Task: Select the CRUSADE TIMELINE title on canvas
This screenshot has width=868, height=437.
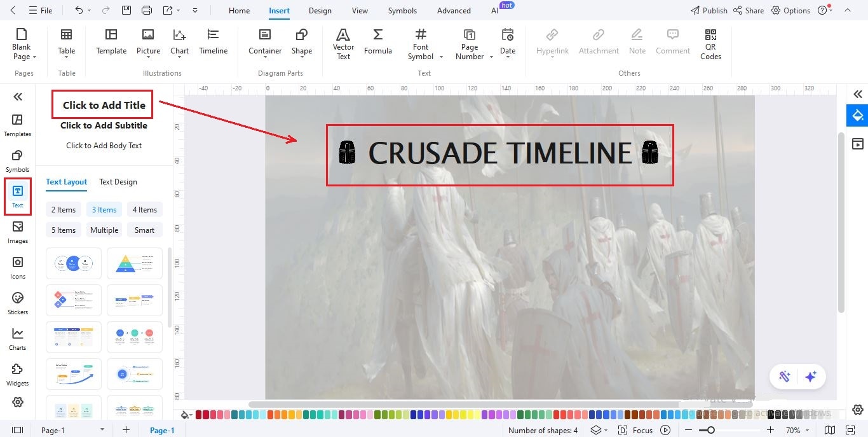Action: tap(499, 154)
